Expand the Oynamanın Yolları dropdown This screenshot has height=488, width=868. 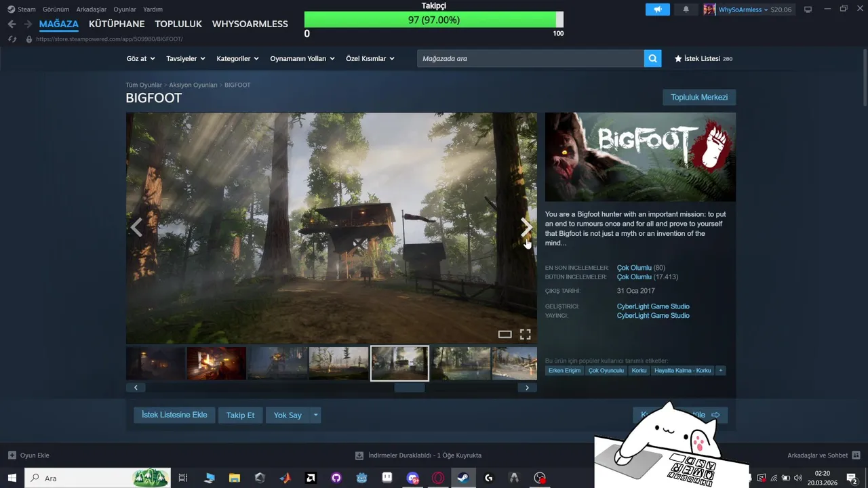coord(302,59)
